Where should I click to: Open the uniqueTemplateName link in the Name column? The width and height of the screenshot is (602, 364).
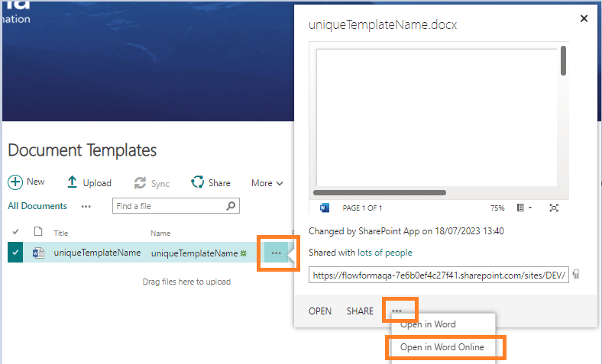point(194,253)
